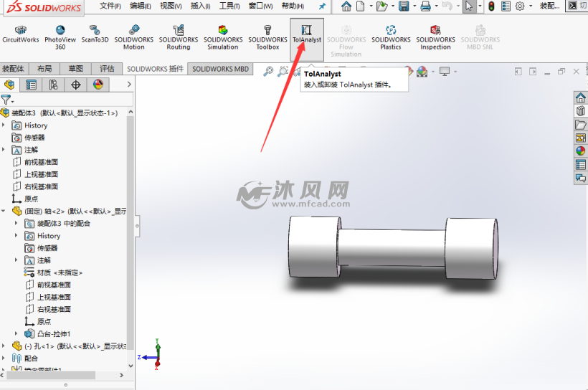Switch to the 装配体 tab
The height and width of the screenshot is (390, 588).
14,69
